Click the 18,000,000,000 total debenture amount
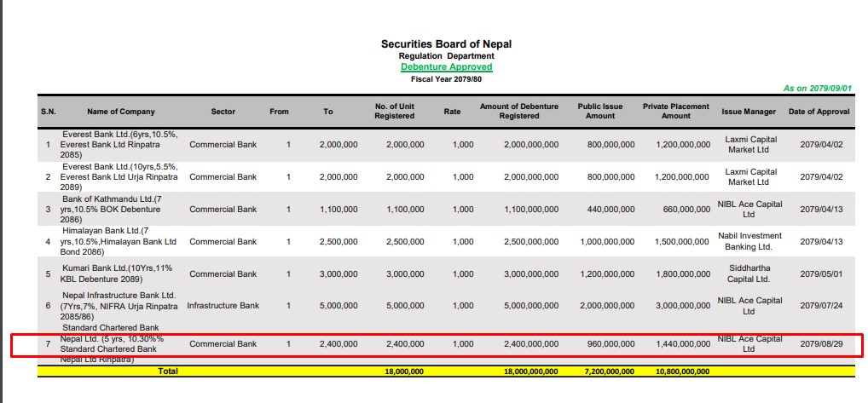 coord(530,371)
